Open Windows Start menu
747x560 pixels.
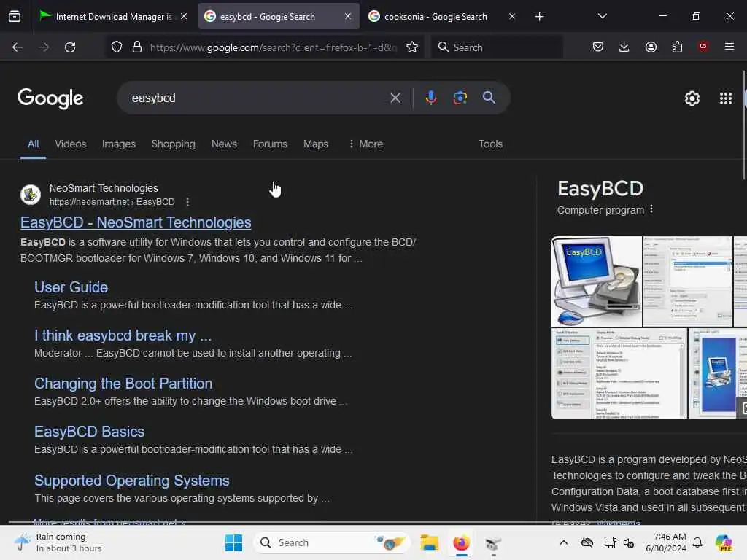[x=233, y=542]
